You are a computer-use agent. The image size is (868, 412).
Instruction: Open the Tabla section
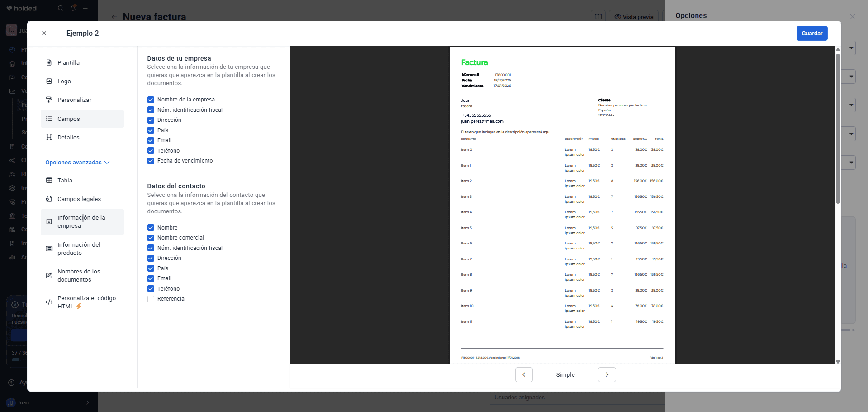(82, 180)
